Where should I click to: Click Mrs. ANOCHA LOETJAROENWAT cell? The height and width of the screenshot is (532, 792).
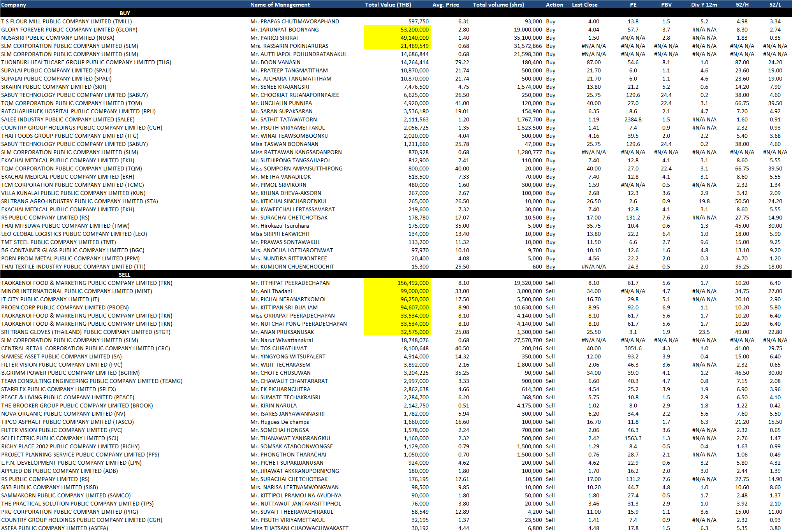click(x=292, y=250)
